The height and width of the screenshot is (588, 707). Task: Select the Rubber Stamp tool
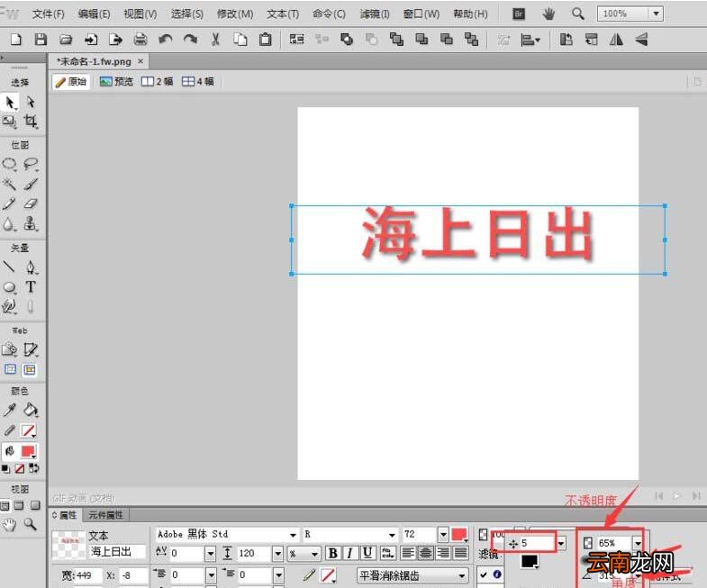[31, 223]
